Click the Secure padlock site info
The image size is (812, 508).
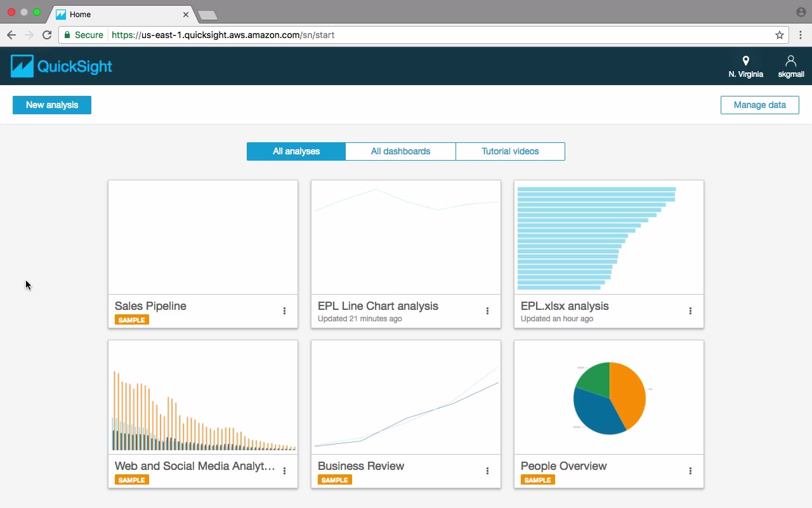84,35
